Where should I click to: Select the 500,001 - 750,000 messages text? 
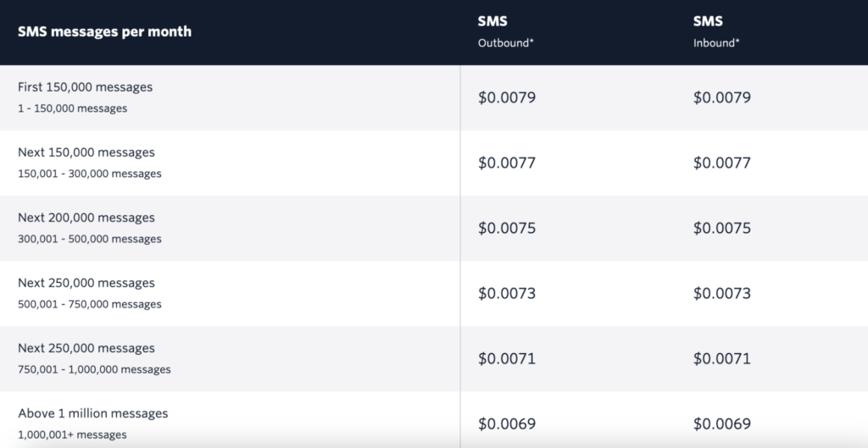(x=90, y=304)
